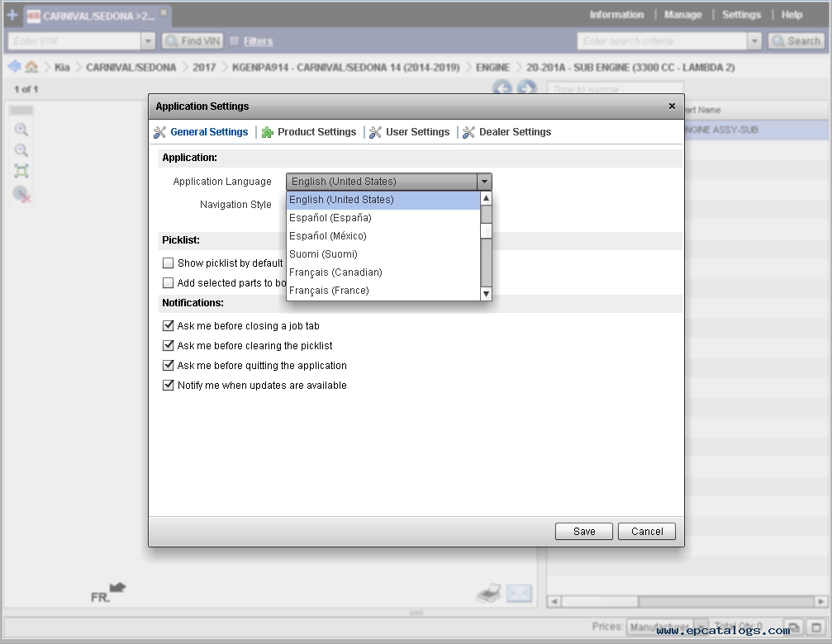Choose Español (España) language
This screenshot has width=832, height=644.
click(383, 218)
